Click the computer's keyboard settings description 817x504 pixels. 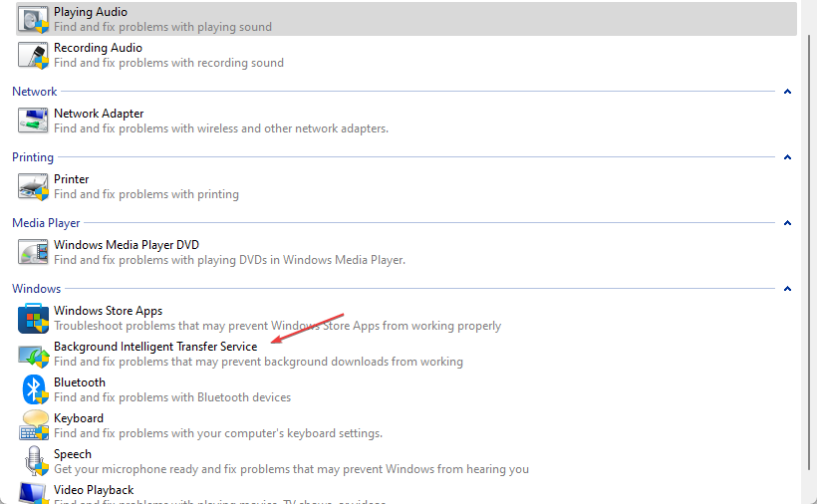tap(218, 433)
